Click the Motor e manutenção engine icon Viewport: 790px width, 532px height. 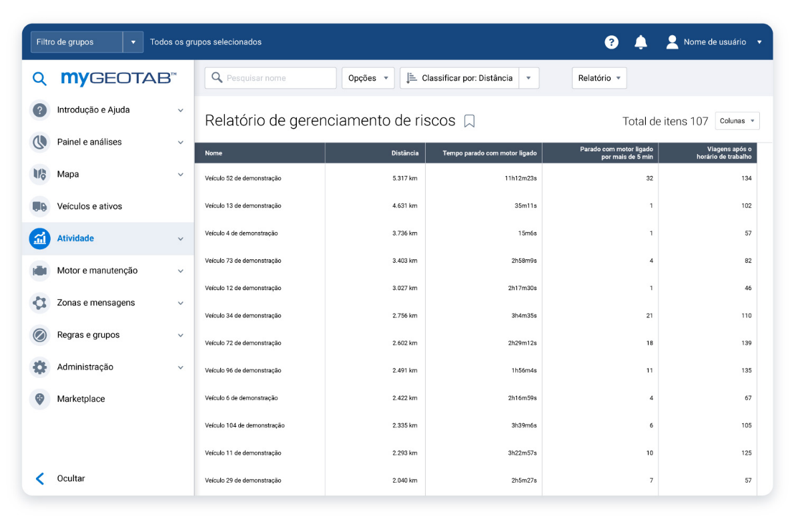tap(39, 271)
